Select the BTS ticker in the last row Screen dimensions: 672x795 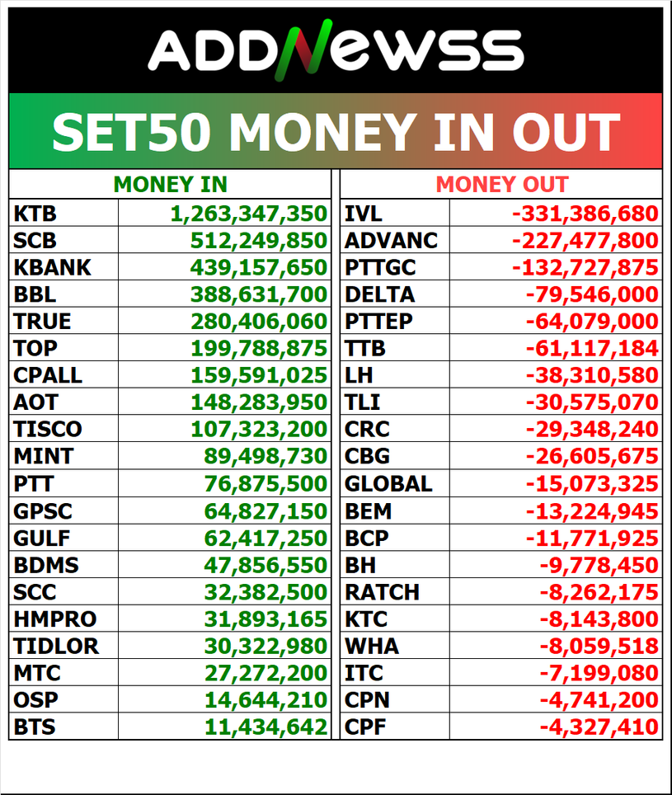(x=35, y=727)
